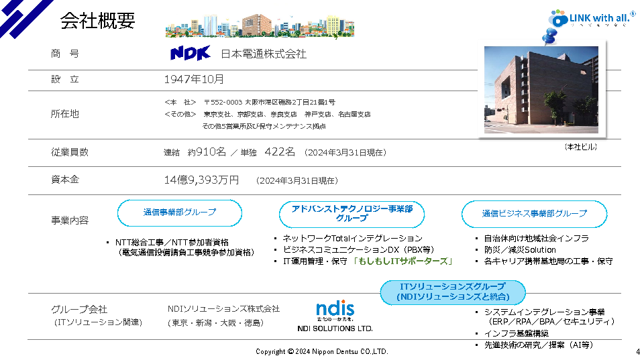This screenshot has height=362, width=644.
Task: Click the アドバンストテクノロジー事業部グループ box
Action: (x=352, y=213)
